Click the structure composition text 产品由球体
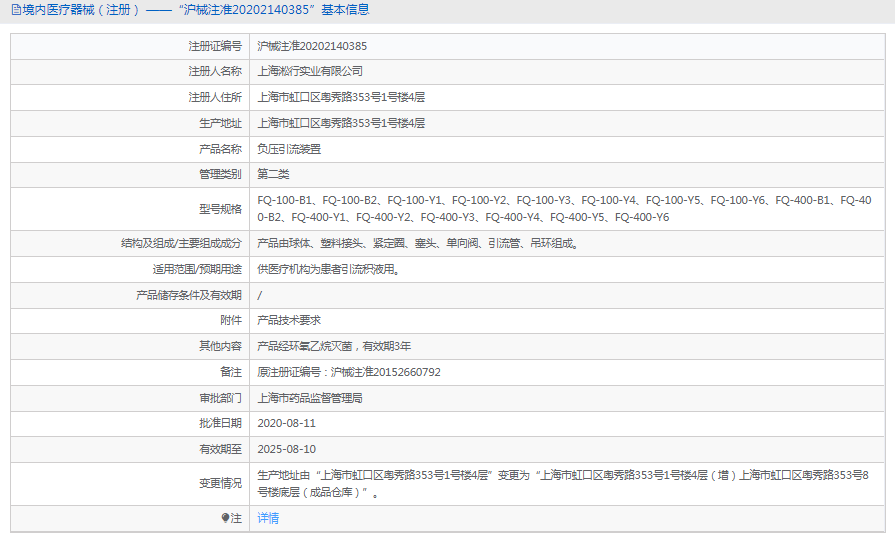The height and width of the screenshot is (539, 895). [x=418, y=243]
